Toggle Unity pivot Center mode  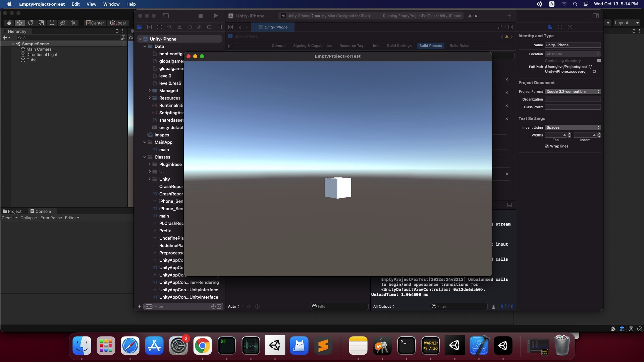95,23
